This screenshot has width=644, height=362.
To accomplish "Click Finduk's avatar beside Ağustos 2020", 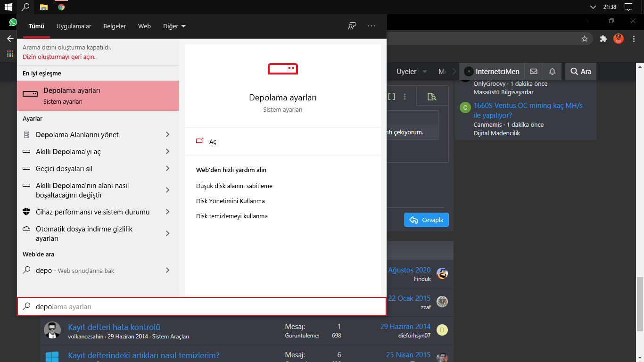I will pos(442,273).
